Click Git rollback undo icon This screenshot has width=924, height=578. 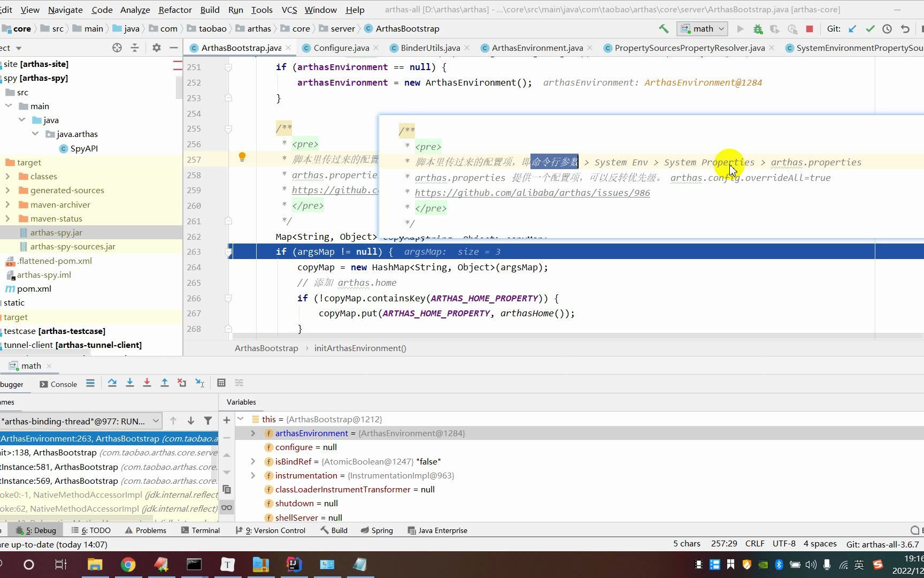point(905,29)
